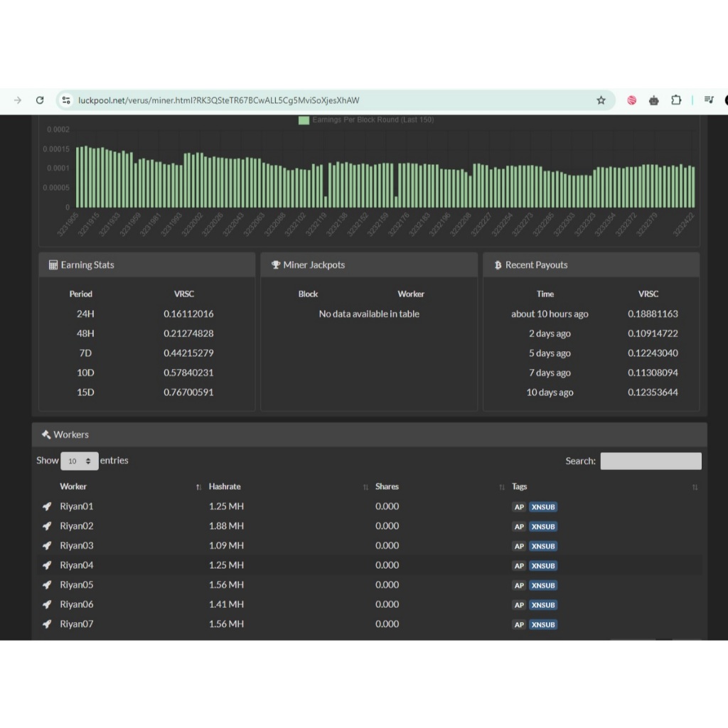
Task: Click the AP tag on Riyan07
Action: click(x=519, y=624)
